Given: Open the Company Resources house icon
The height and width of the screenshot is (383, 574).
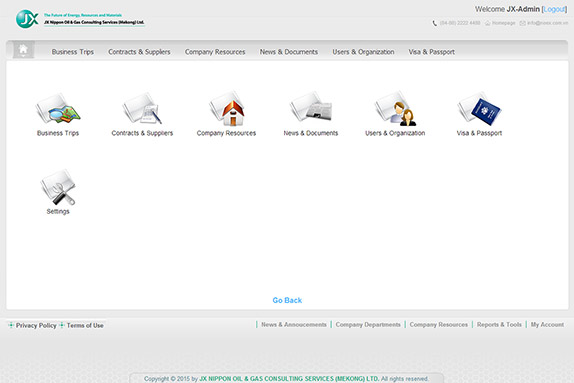Looking at the screenshot, I should coord(227,108).
